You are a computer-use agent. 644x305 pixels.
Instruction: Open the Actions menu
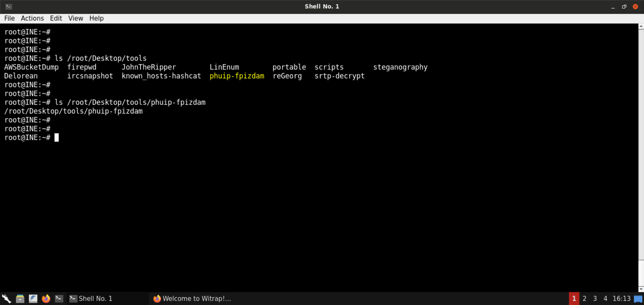[32, 18]
